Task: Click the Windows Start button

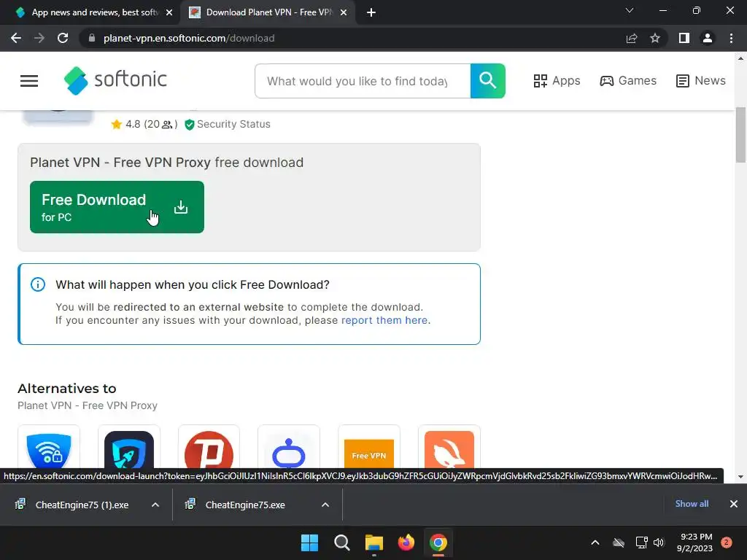Action: 309,542
